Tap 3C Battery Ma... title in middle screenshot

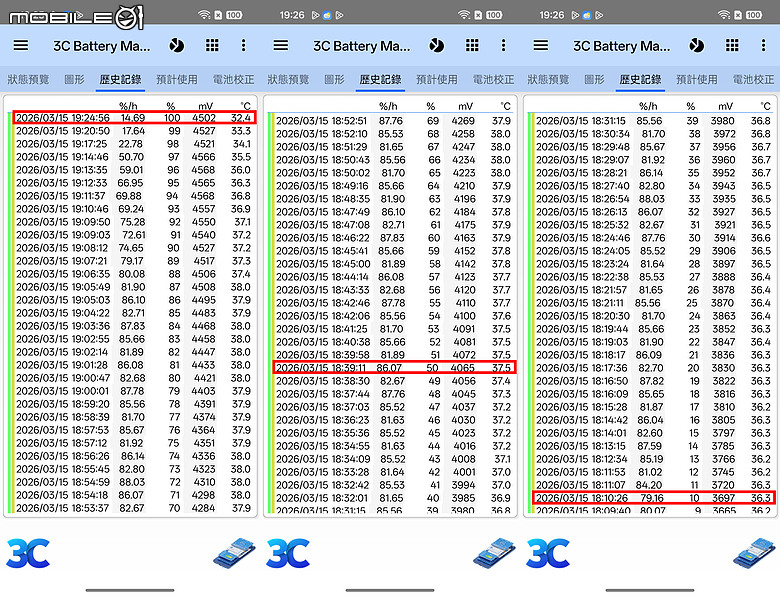click(x=362, y=46)
